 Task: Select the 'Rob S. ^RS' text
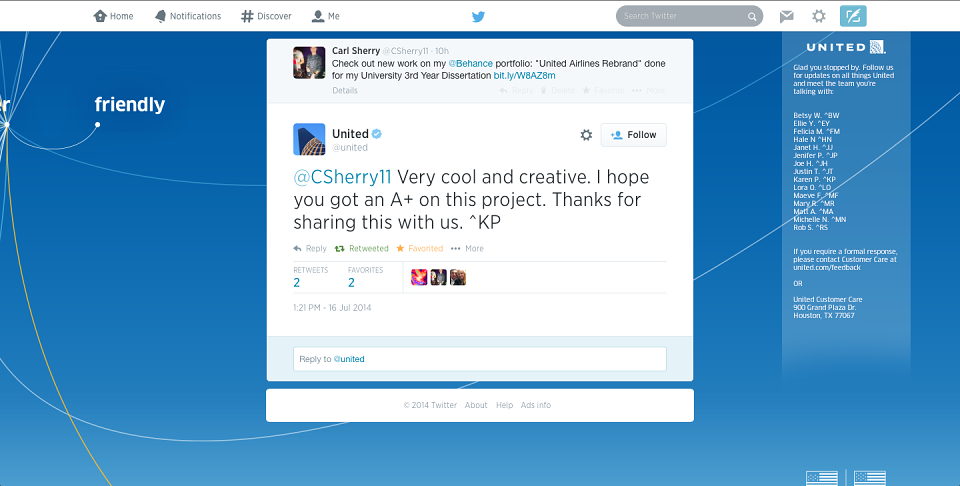tap(811, 227)
